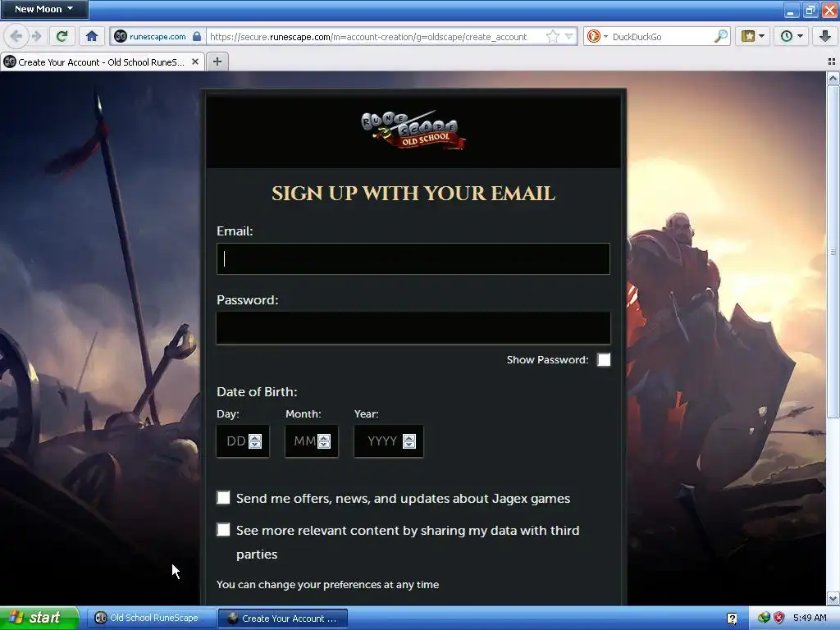840x630 pixels.
Task: Open the history clock dropdown
Action: pos(792,36)
